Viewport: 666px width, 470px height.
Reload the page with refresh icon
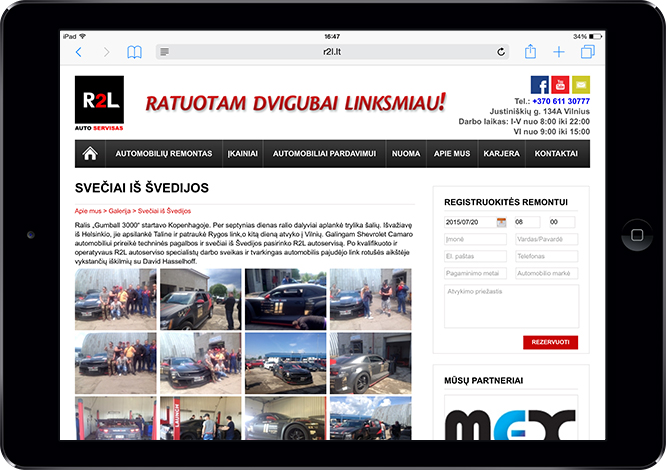click(501, 52)
